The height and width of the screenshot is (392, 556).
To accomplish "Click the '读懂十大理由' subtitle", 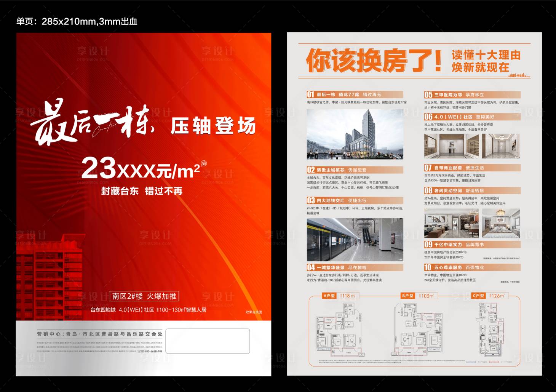I will (486, 55).
